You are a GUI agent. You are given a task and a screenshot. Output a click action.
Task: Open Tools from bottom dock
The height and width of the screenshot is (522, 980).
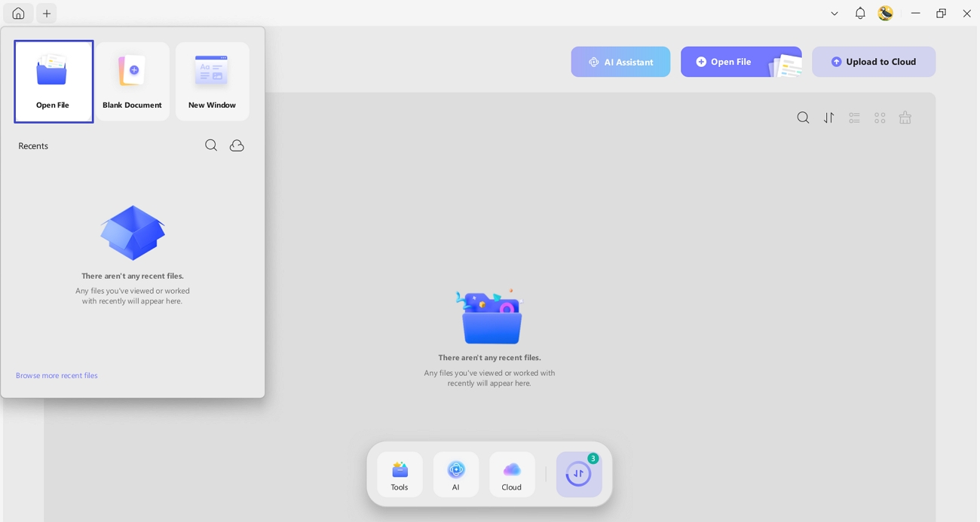[x=400, y=475]
